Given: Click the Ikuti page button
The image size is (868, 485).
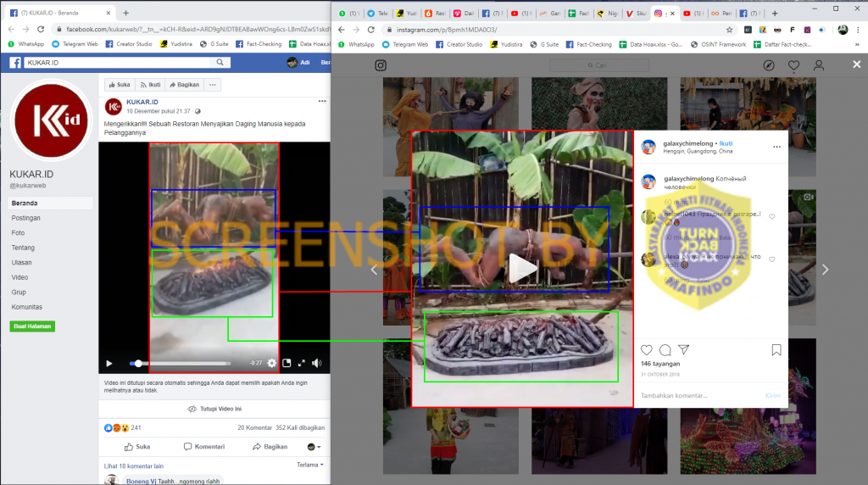Looking at the screenshot, I should point(150,85).
